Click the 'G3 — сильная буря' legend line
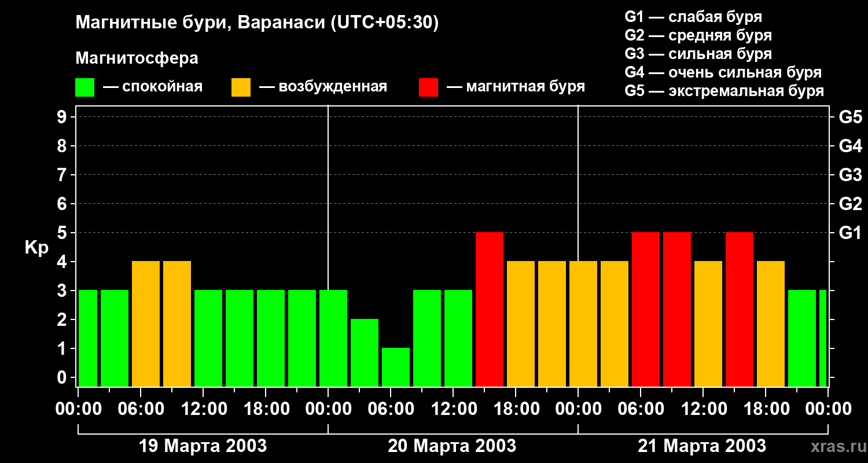This screenshot has width=868, height=463. [x=698, y=54]
